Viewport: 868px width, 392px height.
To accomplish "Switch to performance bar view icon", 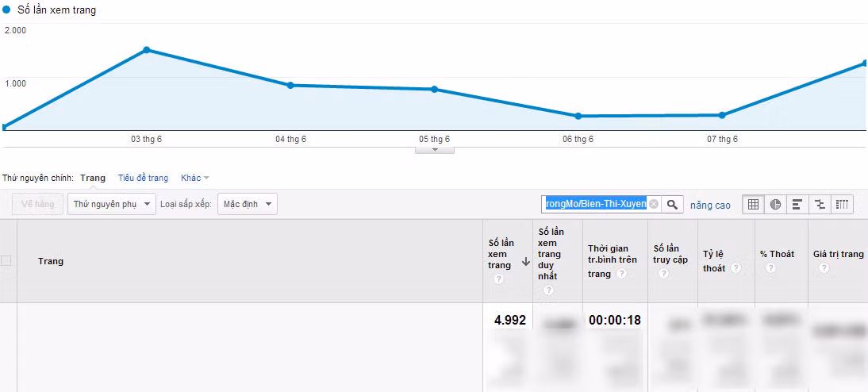I will pos(797,204).
